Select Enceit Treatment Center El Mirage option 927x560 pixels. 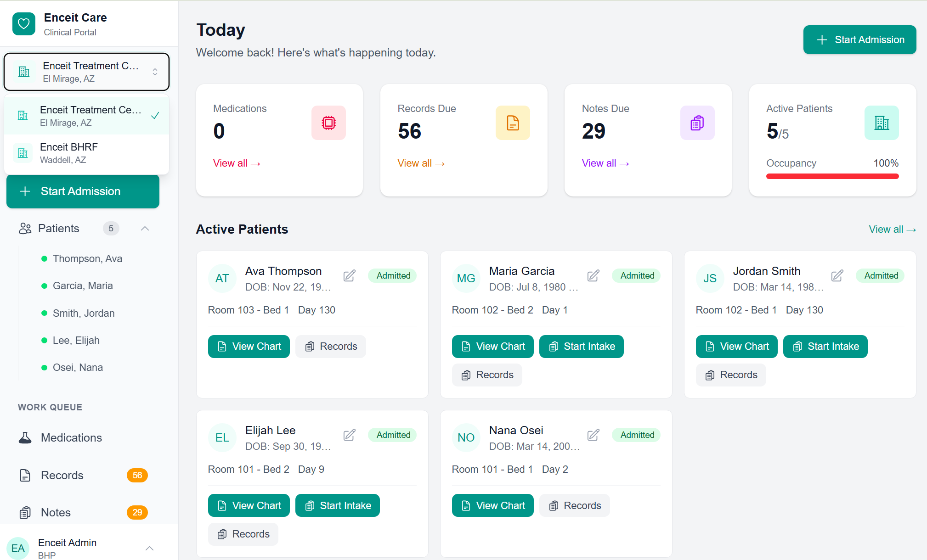(x=86, y=116)
